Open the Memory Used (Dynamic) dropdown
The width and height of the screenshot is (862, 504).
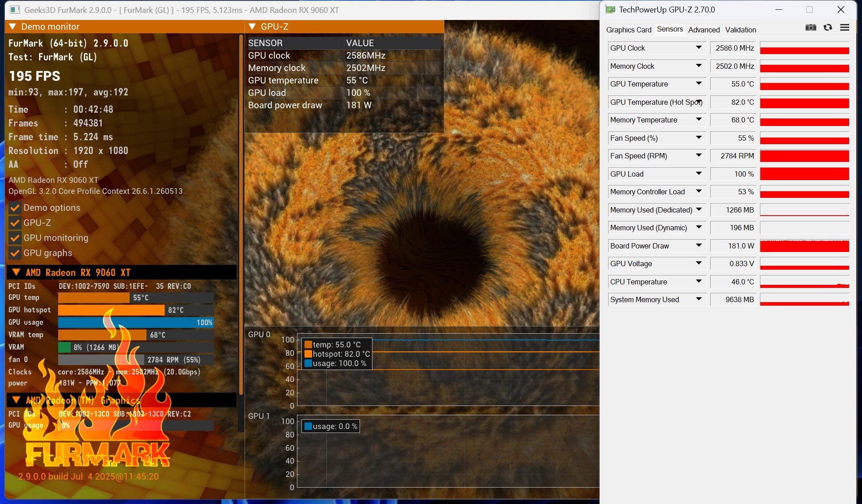(699, 228)
